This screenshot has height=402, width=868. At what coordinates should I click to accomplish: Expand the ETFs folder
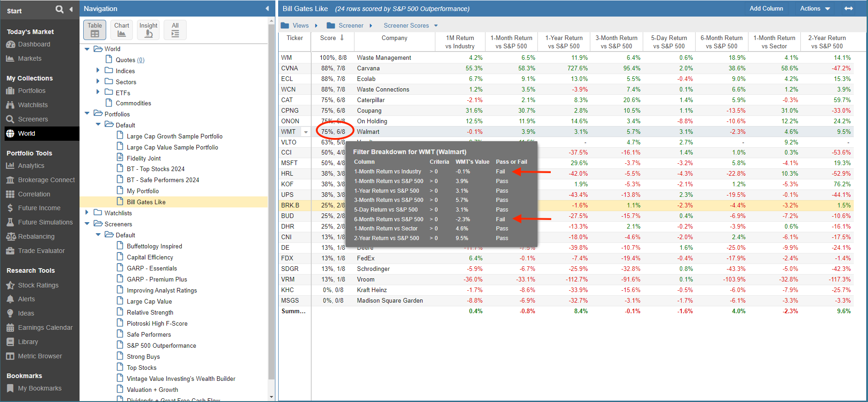(x=98, y=92)
